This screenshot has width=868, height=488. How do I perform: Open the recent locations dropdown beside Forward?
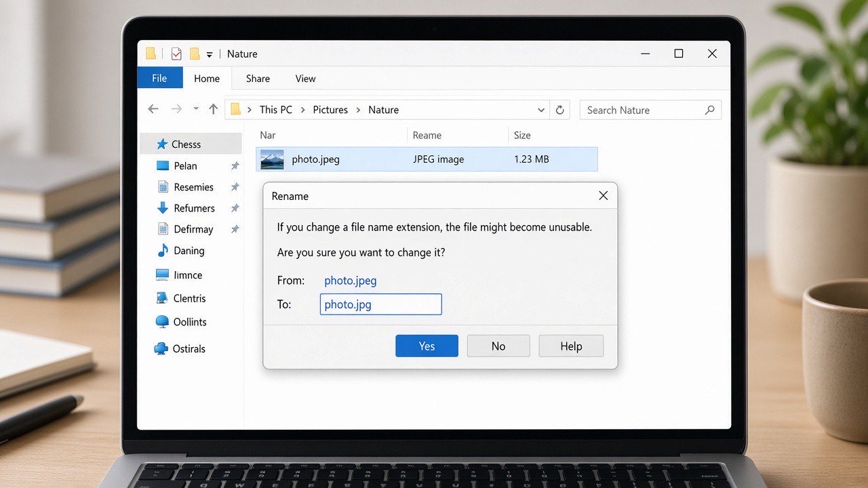196,109
